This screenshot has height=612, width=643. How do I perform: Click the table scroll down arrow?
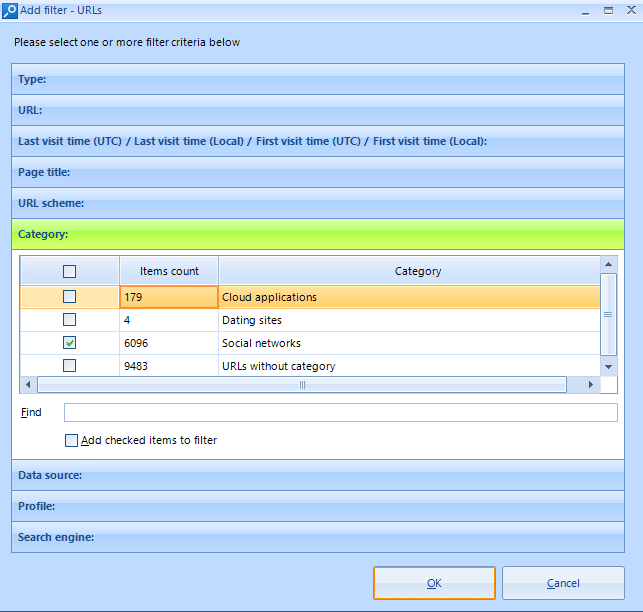click(608, 366)
